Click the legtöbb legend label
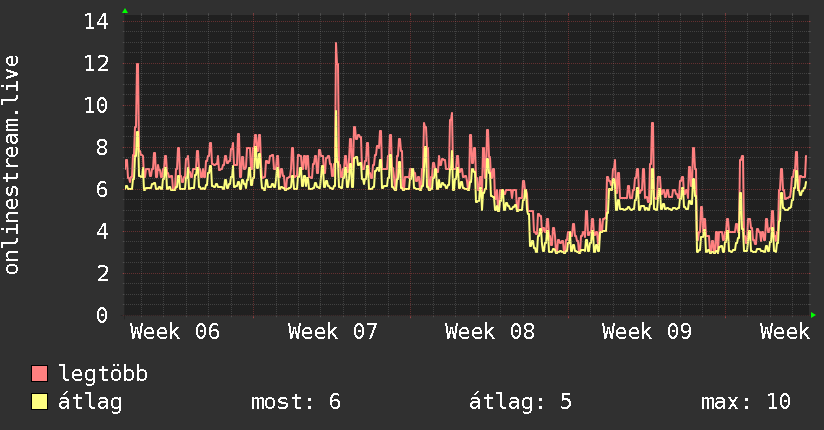This screenshot has width=824, height=430. coord(103,374)
